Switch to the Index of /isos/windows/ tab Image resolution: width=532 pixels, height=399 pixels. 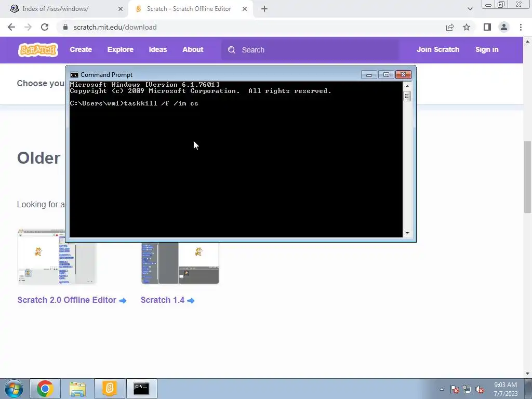(64, 9)
